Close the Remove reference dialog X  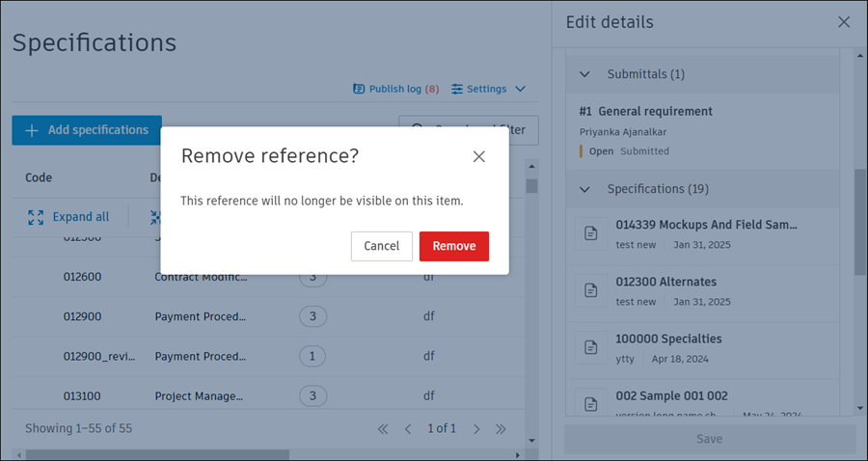coord(478,156)
